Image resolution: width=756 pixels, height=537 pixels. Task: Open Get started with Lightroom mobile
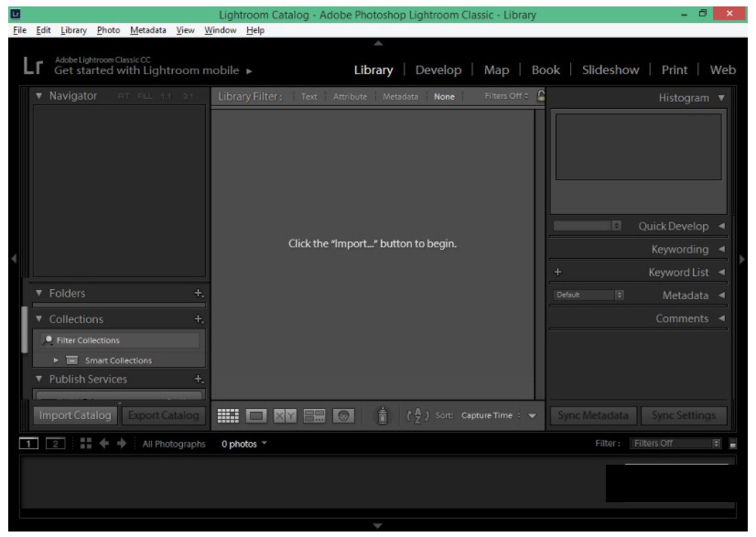153,70
